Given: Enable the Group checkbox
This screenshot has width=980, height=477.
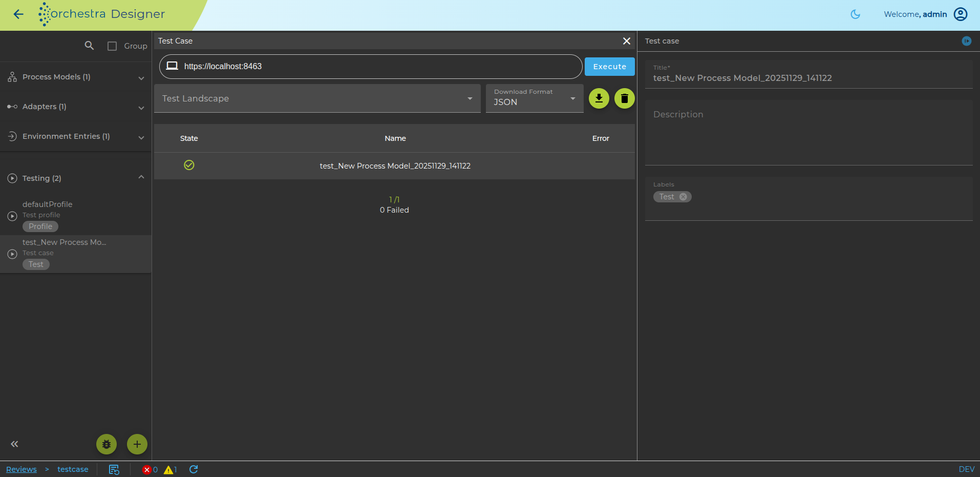Looking at the screenshot, I should (x=112, y=46).
